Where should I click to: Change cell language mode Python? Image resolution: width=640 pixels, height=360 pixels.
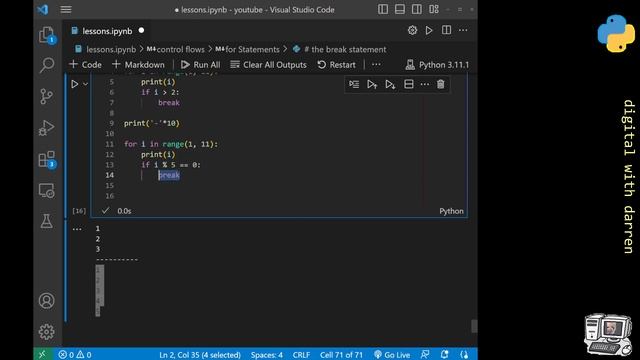(x=451, y=211)
